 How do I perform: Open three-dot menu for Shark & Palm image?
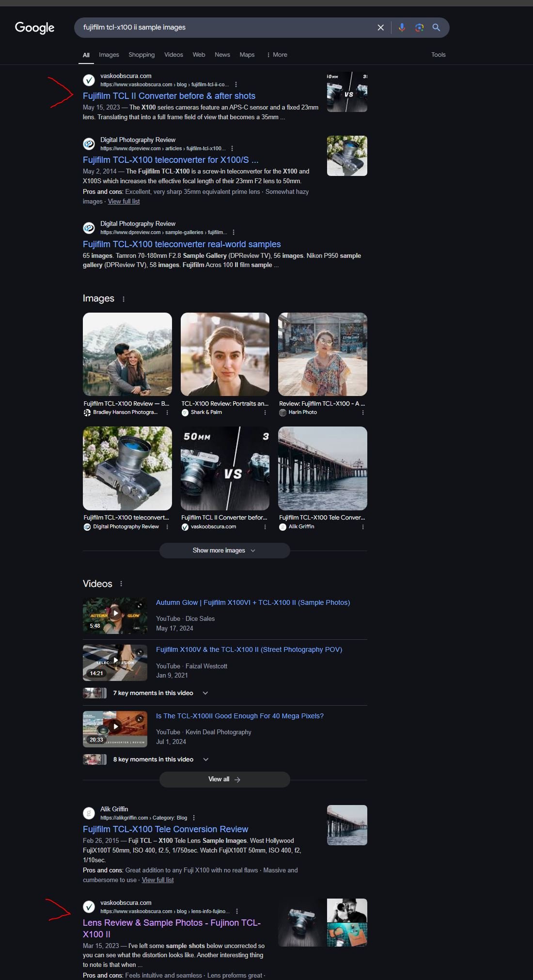coord(265,412)
